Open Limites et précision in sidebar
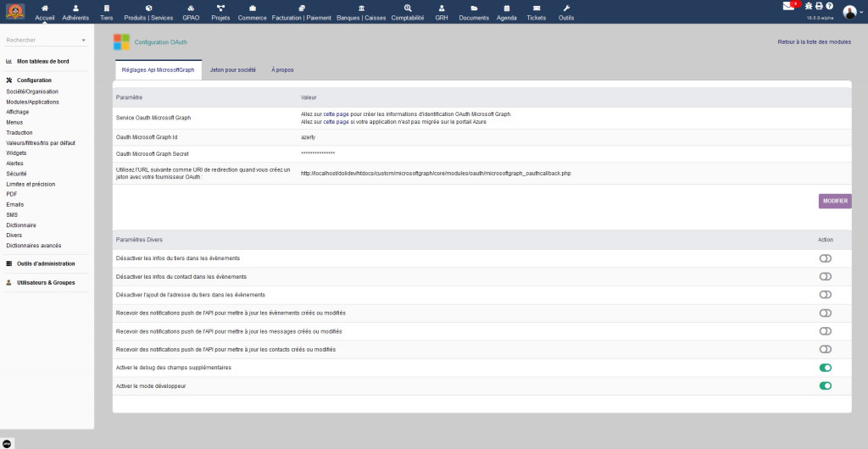 point(31,184)
